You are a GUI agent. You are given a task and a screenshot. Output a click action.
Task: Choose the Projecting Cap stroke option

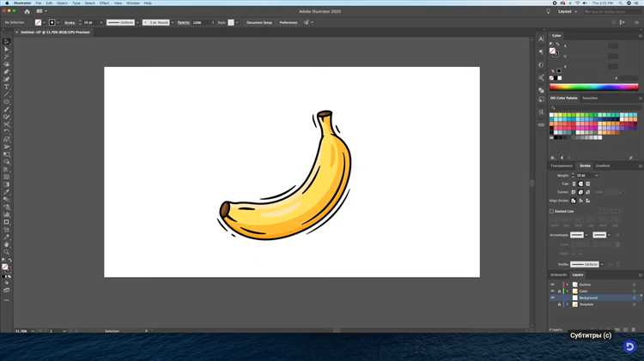click(587, 184)
